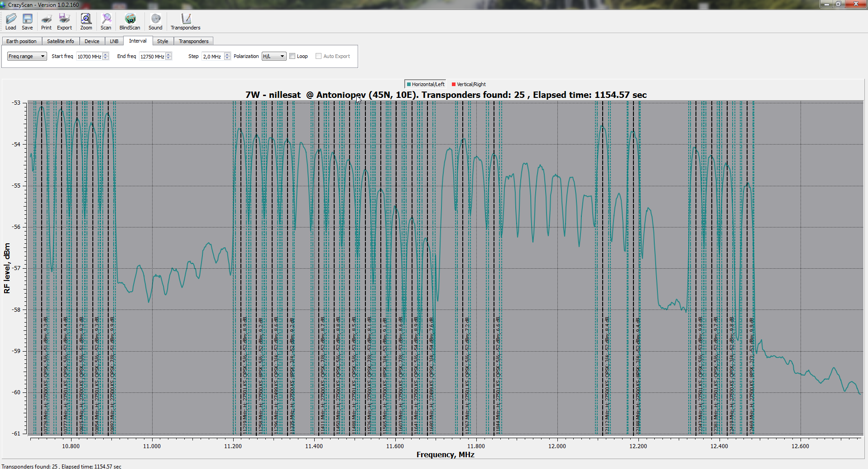This screenshot has height=469, width=868.
Task: Decrease Start freq with down arrow
Action: (x=106, y=58)
